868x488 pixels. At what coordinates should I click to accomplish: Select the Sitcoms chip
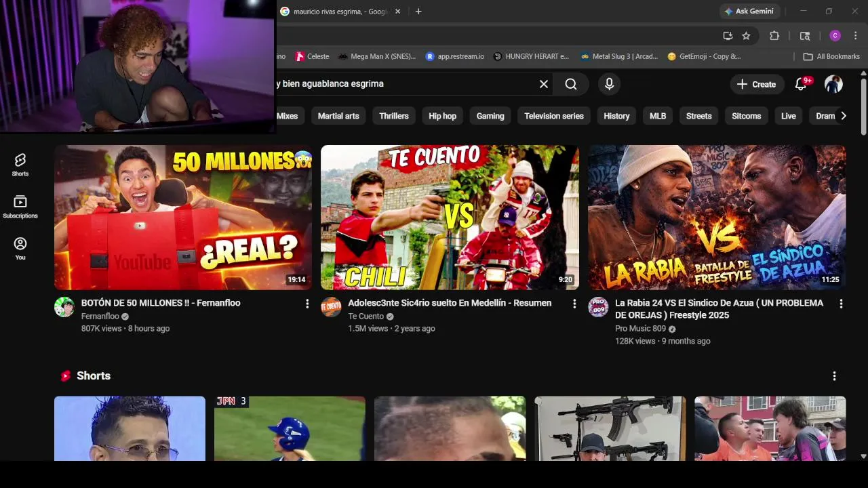746,116
